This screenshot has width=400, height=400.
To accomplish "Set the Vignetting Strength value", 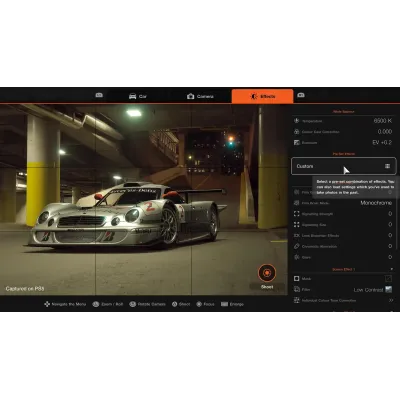I will [390, 214].
